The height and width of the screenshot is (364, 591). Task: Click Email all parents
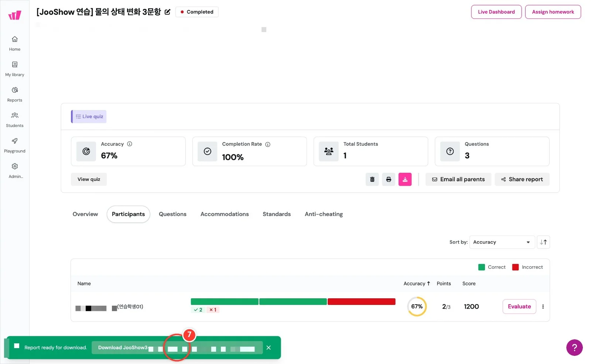click(x=458, y=179)
